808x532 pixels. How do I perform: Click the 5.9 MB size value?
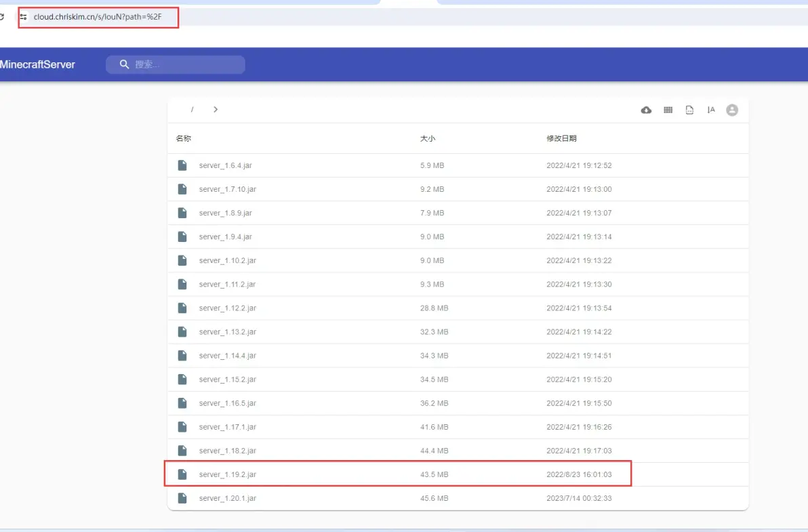[432, 165]
